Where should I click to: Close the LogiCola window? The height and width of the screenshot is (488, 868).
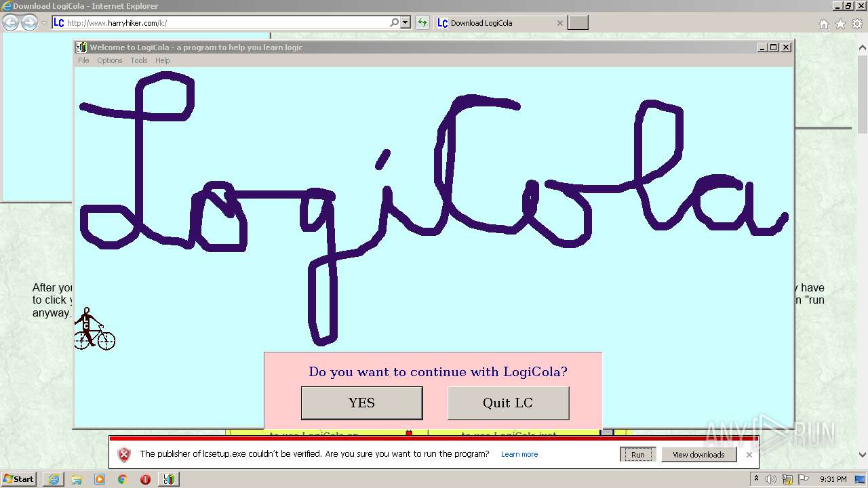coord(786,47)
